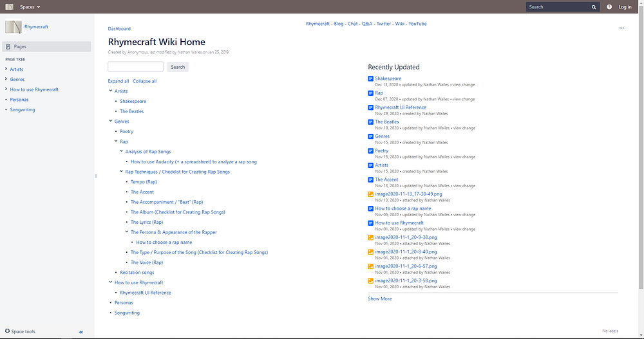Open image2020-11-1_20-9-38.png attachment link
The width and height of the screenshot is (644, 339).
click(406, 237)
